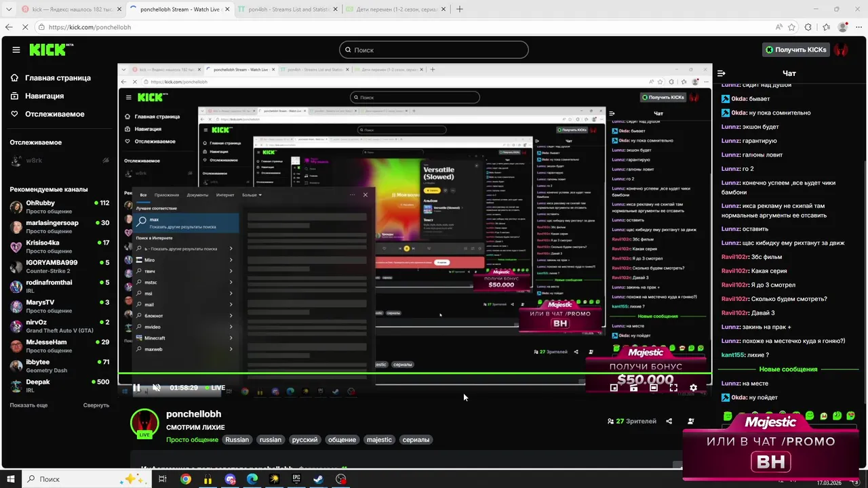Open Deepak IRL channel

coord(60,386)
